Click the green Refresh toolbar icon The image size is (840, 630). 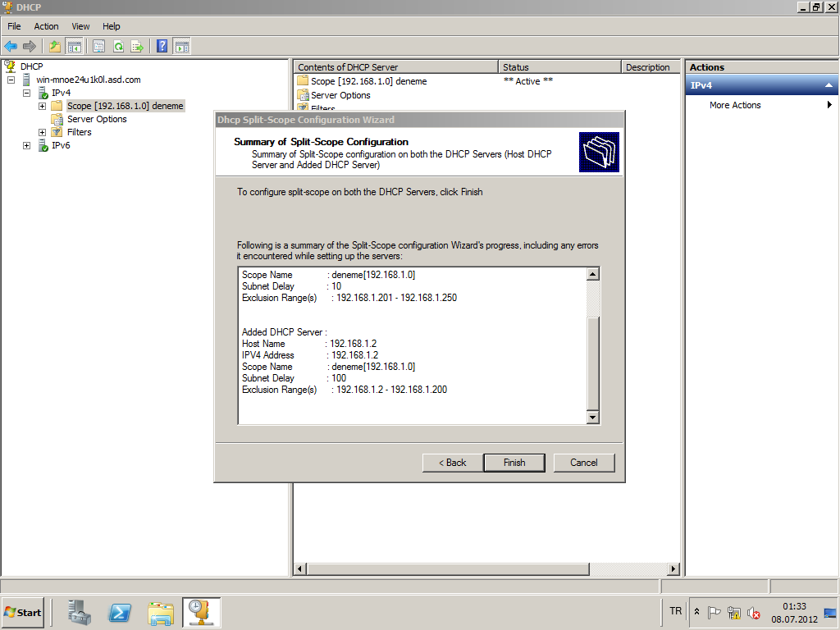point(118,47)
